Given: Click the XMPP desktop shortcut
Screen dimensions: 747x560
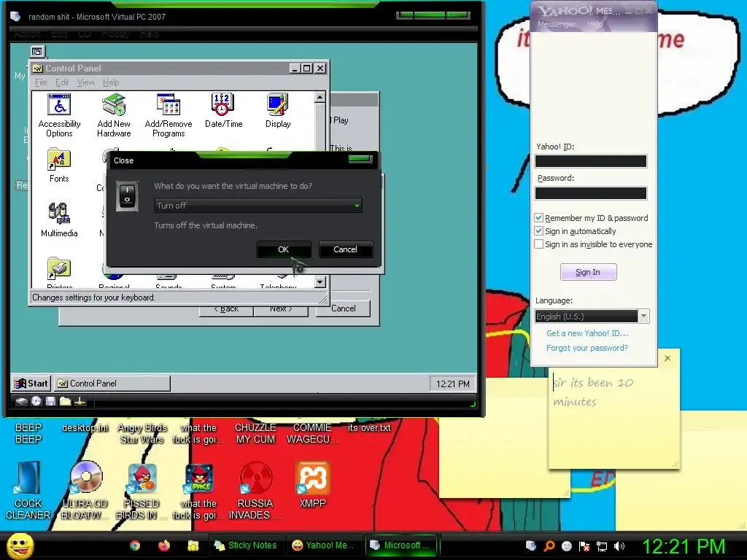Looking at the screenshot, I should click(312, 485).
